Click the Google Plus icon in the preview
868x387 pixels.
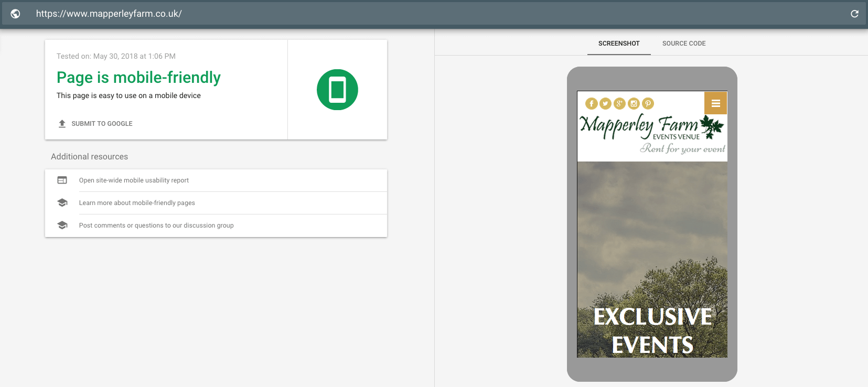pos(619,104)
